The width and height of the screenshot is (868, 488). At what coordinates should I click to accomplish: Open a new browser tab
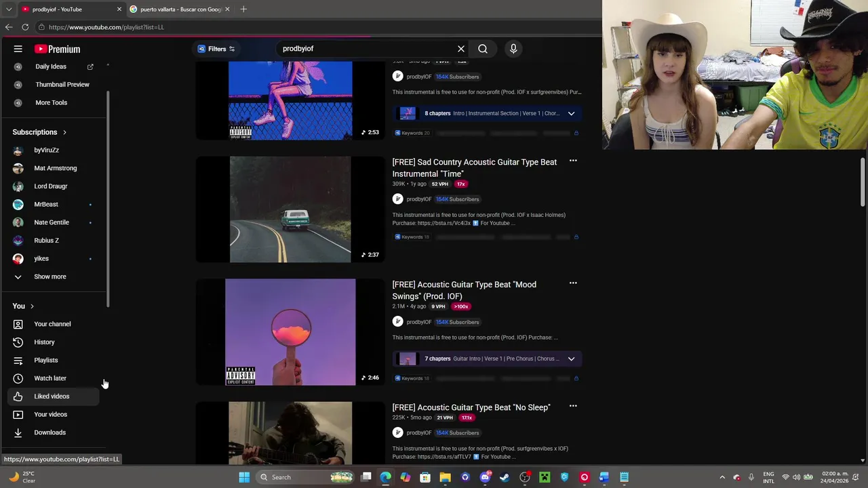(243, 9)
